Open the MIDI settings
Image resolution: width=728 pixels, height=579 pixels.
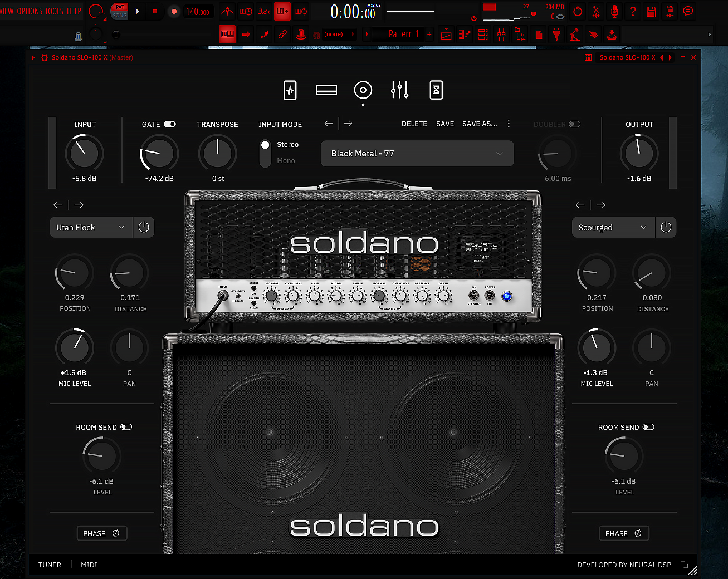89,565
